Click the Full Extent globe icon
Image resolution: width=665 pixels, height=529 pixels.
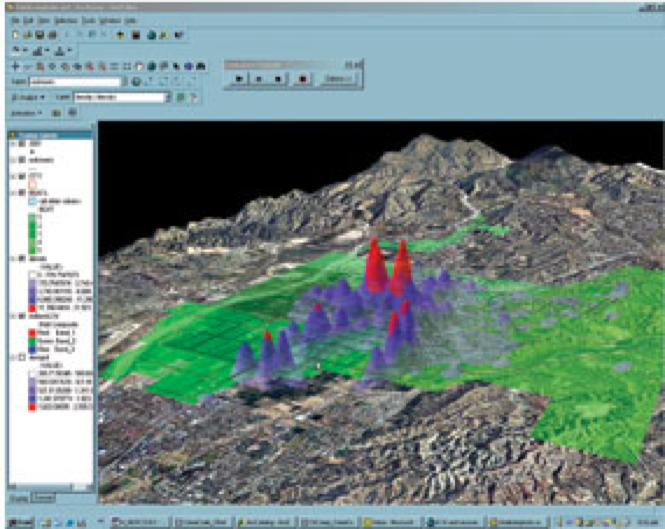(x=152, y=65)
